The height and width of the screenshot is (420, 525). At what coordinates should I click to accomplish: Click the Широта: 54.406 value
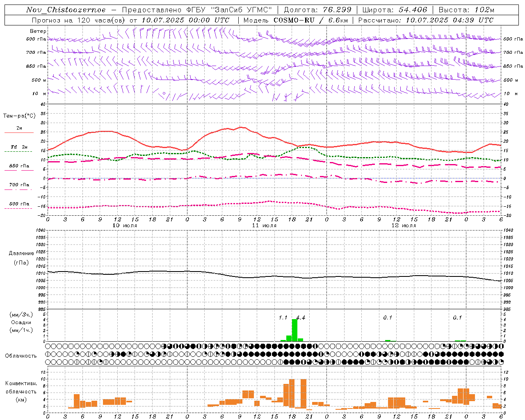(x=395, y=10)
